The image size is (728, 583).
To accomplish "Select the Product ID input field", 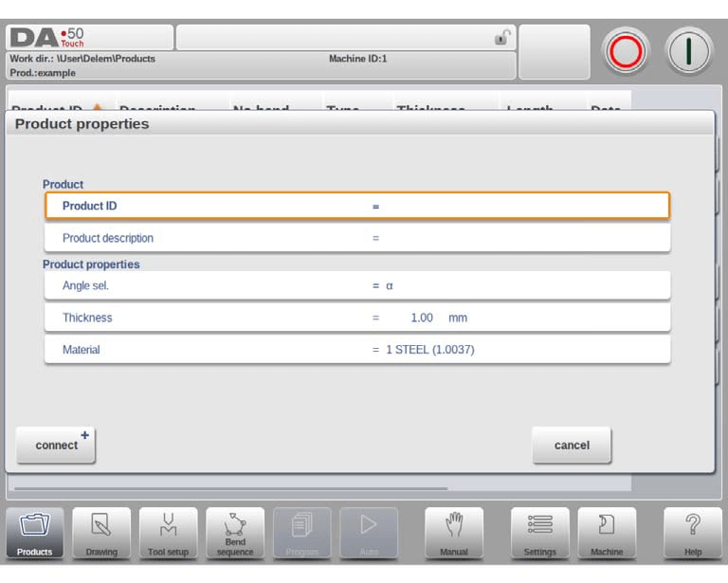I will (x=357, y=206).
